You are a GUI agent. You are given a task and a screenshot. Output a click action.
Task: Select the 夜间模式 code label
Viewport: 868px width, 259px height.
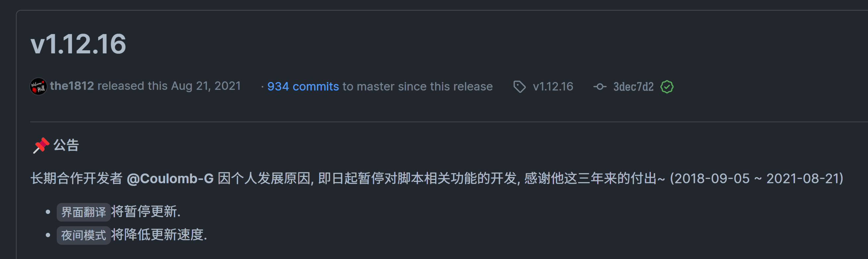(x=83, y=236)
